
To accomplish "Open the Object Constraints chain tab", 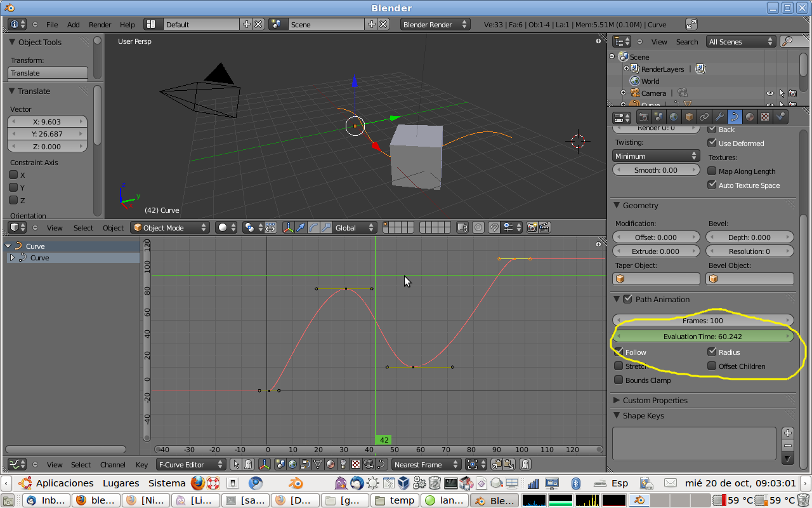I will pos(704,117).
